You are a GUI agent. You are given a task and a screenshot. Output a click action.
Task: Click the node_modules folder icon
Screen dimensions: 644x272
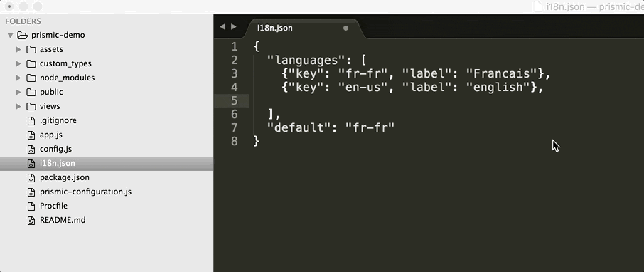(31, 78)
